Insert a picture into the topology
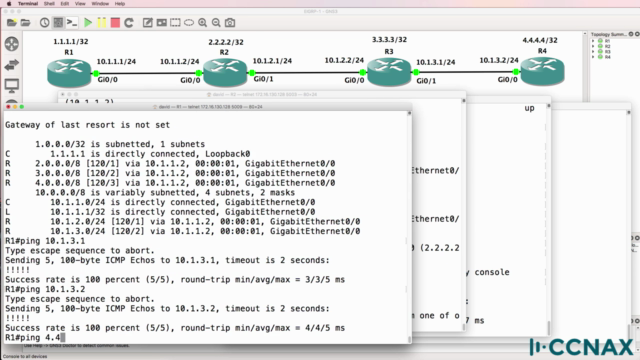640x360 pixels. click(162, 22)
